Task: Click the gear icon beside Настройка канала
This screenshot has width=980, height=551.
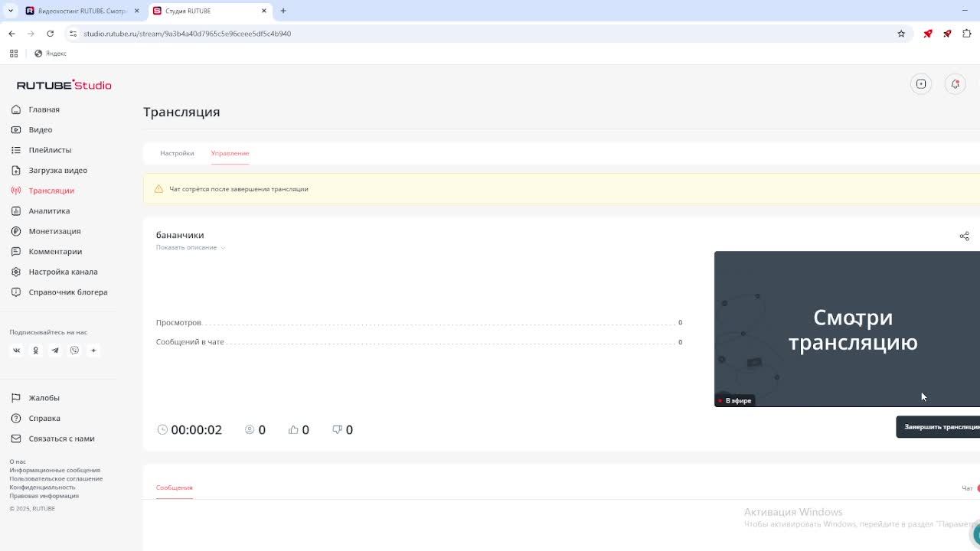Action: pyautogui.click(x=16, y=272)
